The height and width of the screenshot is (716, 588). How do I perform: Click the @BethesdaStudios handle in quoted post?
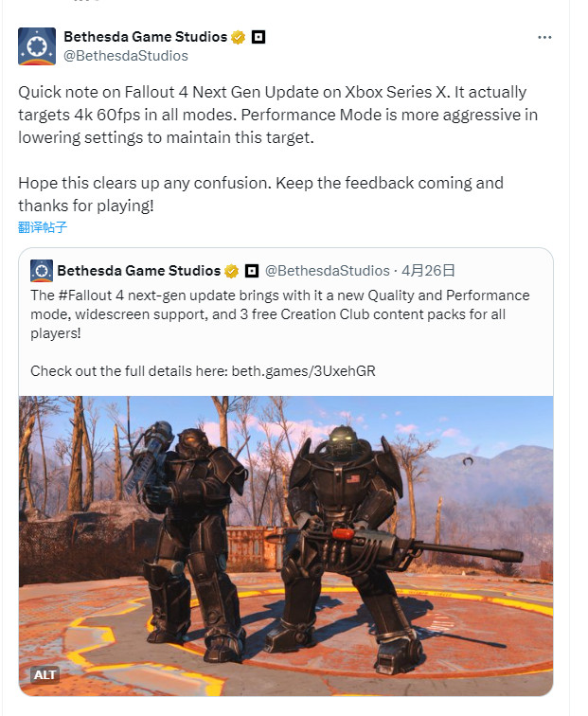328,271
